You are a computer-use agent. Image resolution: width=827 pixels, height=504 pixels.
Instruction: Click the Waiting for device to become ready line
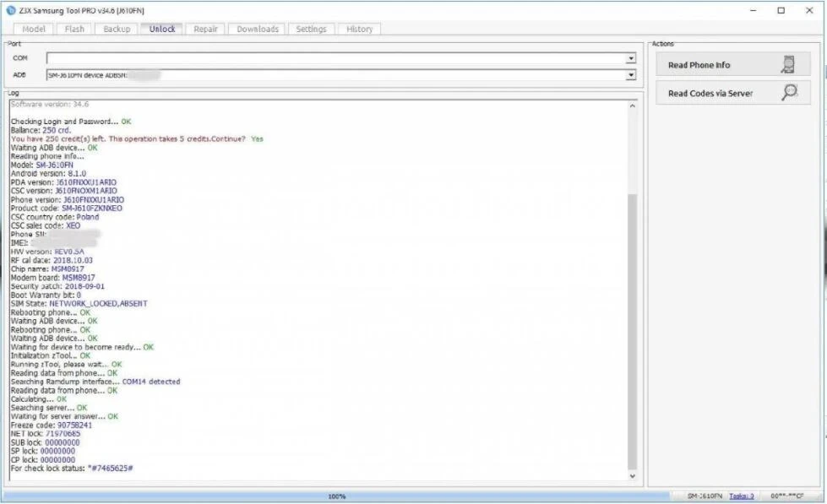click(x=82, y=347)
